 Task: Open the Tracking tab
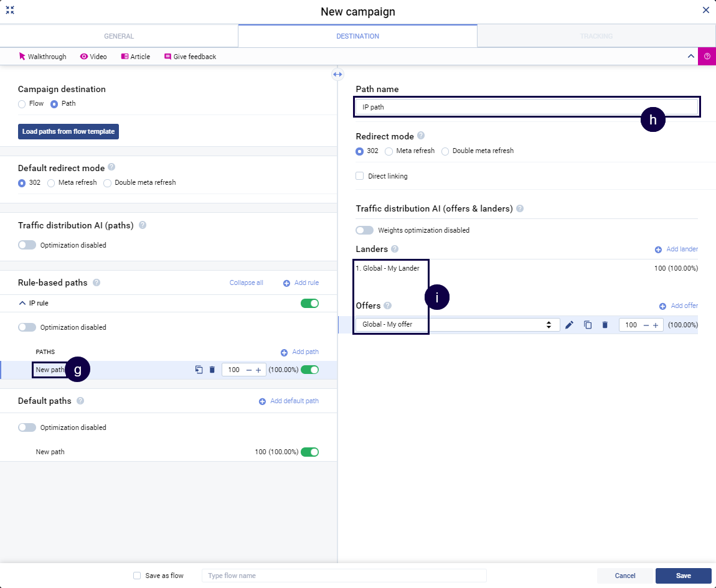[x=596, y=36]
